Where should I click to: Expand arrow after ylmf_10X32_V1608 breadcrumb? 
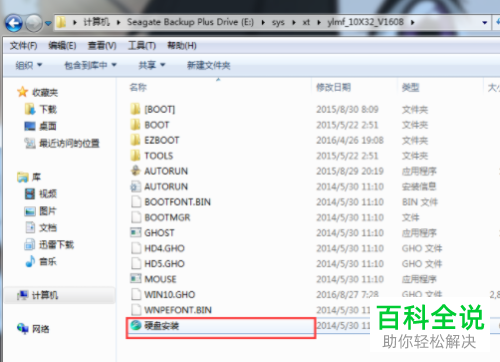tap(413, 22)
